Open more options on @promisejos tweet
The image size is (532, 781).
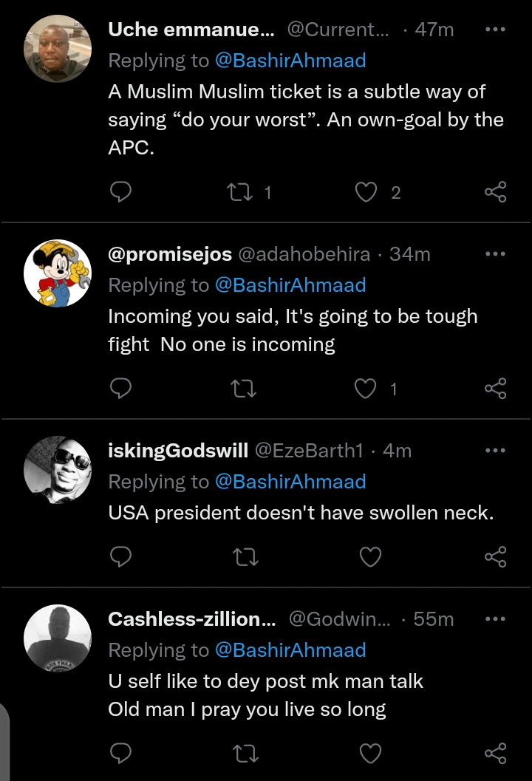click(x=494, y=254)
